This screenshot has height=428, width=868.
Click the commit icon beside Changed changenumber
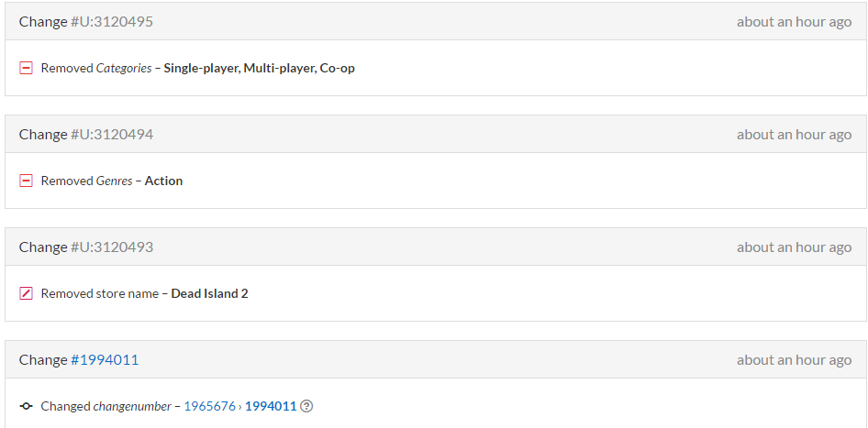tap(27, 406)
